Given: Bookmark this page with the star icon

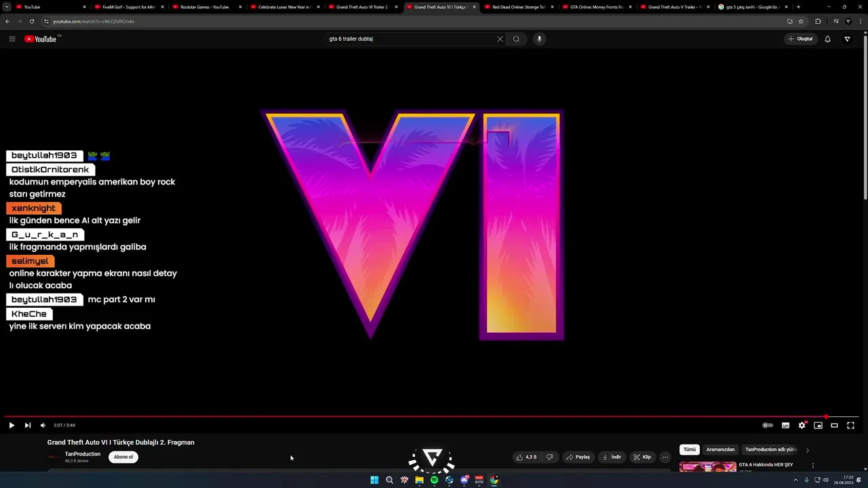Looking at the screenshot, I should (x=801, y=21).
